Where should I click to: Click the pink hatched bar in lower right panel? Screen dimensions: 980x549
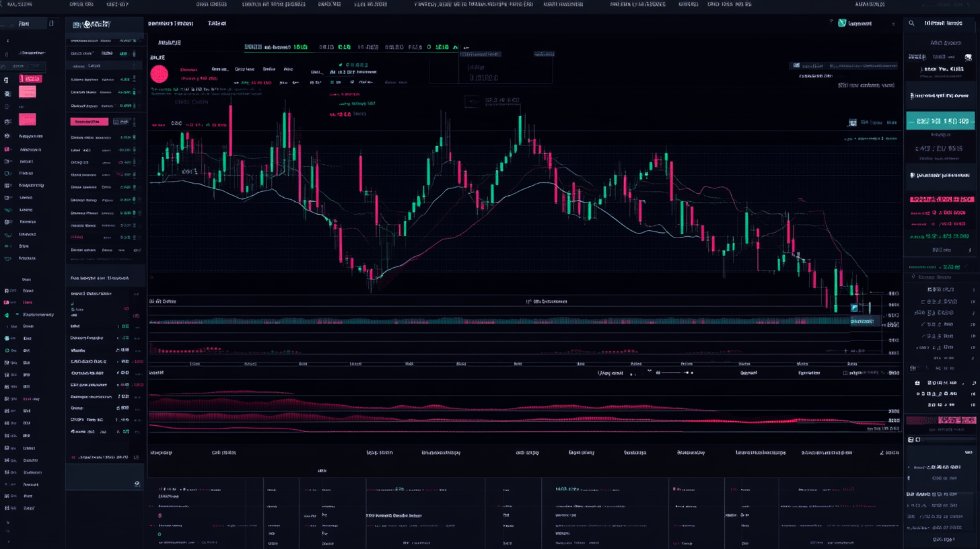[x=940, y=420]
